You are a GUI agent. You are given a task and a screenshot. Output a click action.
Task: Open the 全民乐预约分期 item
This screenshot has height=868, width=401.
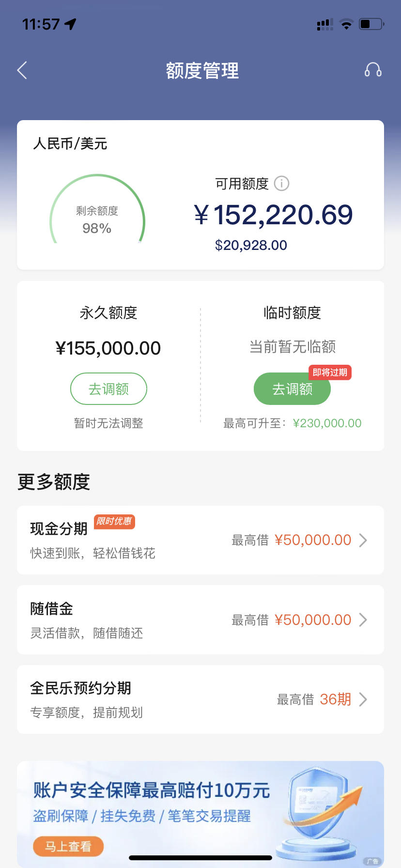200,699
